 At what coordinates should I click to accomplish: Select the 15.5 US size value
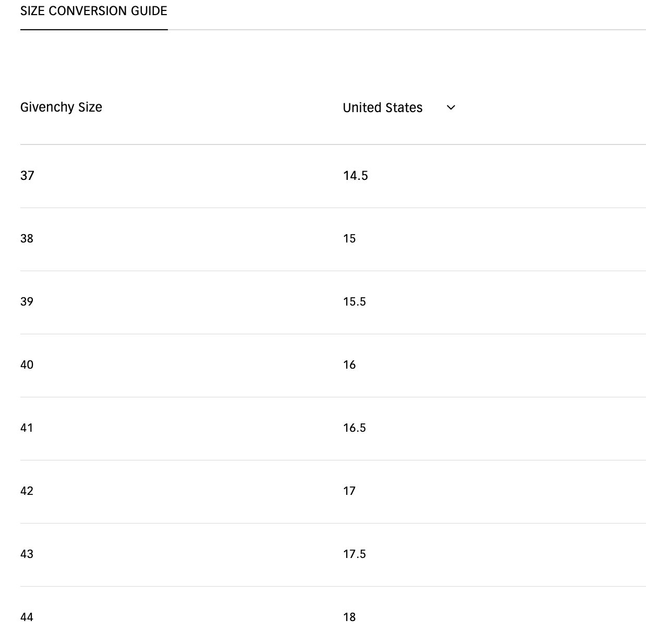[x=355, y=302]
